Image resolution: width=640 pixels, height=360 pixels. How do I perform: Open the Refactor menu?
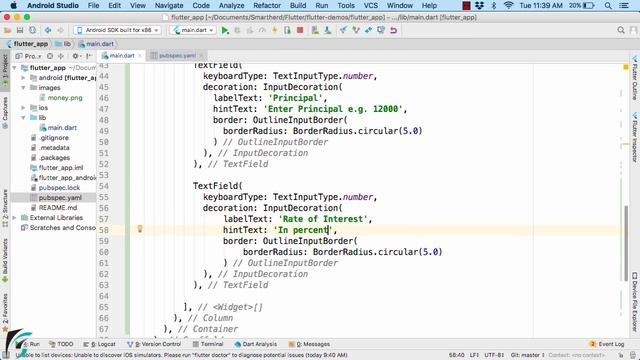pyautogui.click(x=267, y=6)
